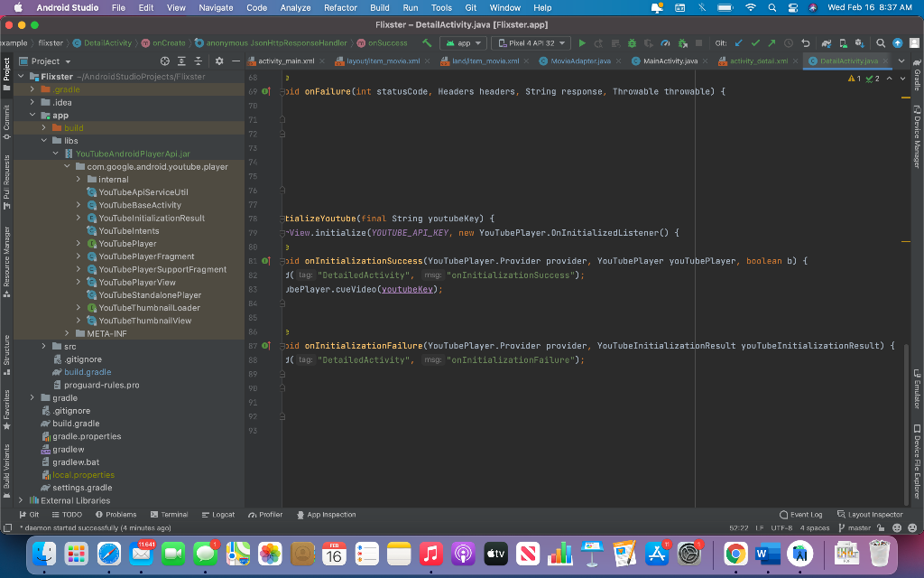The height and width of the screenshot is (578, 924).
Task: Click override gutter icon beside onInitializationSuccess line
Action: (x=266, y=261)
